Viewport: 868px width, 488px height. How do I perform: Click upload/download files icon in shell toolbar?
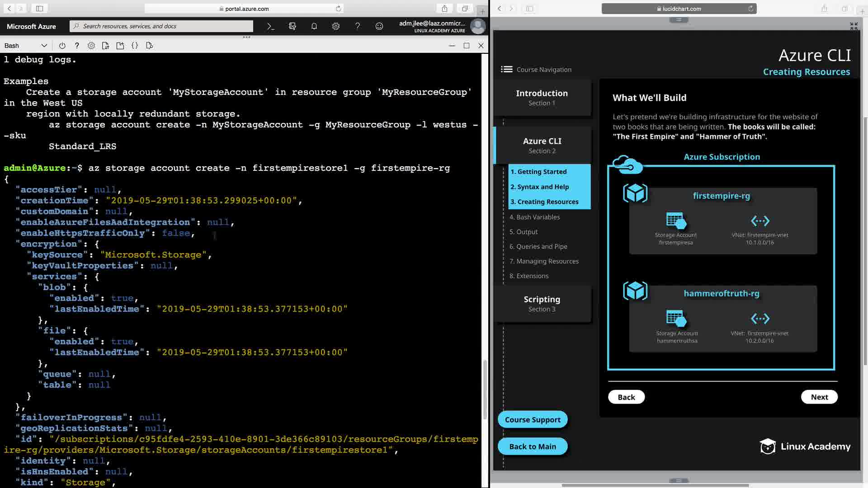tap(106, 46)
